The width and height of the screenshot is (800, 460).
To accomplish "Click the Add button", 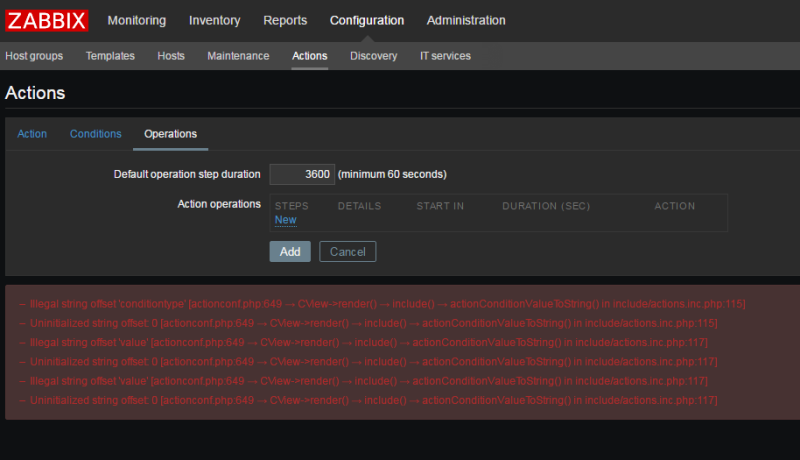I will tap(290, 251).
